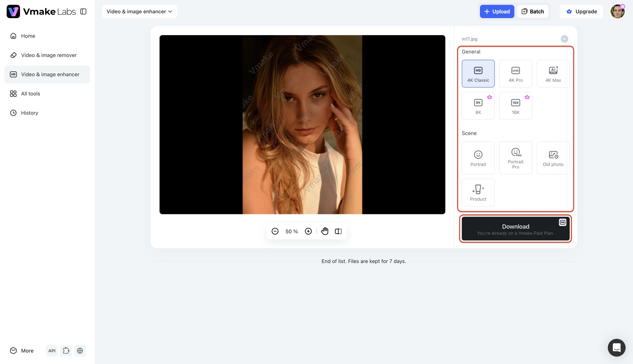The width and height of the screenshot is (633, 364).
Task: Collapse the sidebar panel toggle
Action: [83, 11]
